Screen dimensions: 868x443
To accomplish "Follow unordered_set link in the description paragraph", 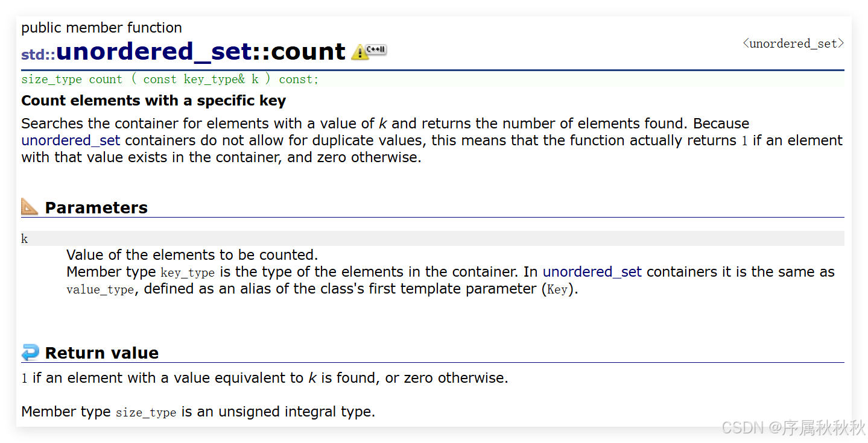I will click(71, 140).
